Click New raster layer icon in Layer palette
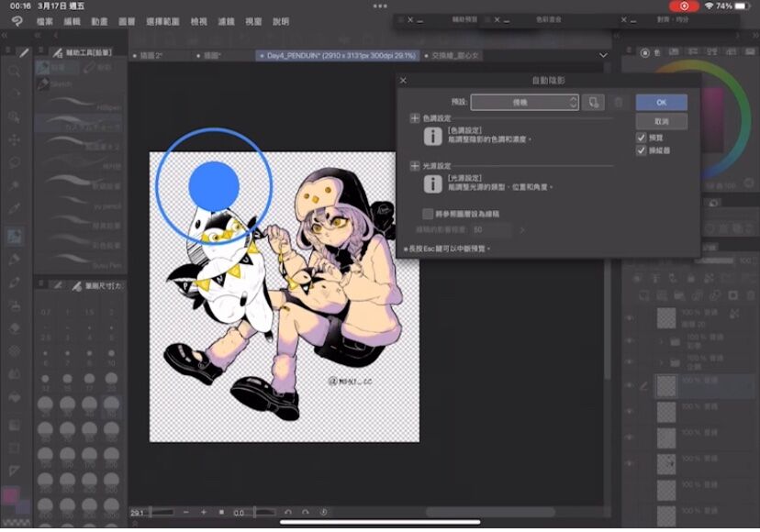The height and width of the screenshot is (532, 760). (643, 295)
